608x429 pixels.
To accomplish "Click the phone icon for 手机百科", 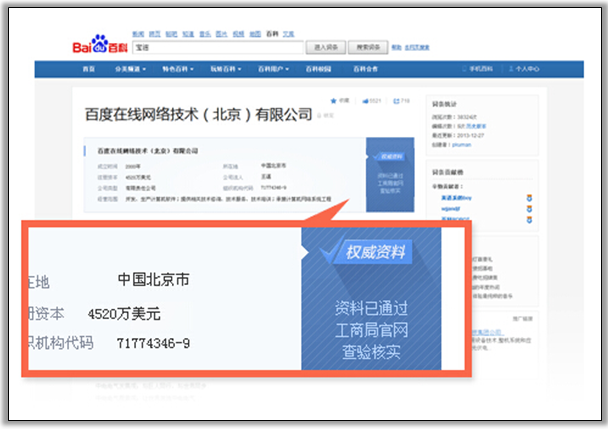I will (464, 69).
